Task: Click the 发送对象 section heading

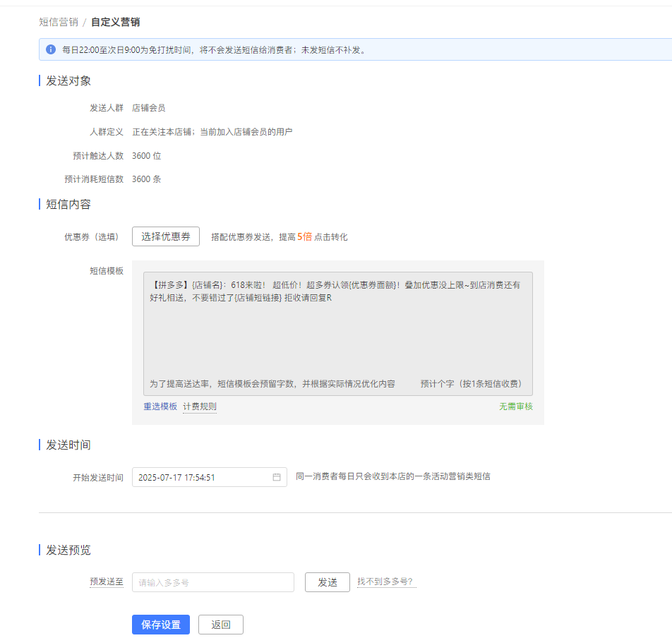Action: point(68,80)
